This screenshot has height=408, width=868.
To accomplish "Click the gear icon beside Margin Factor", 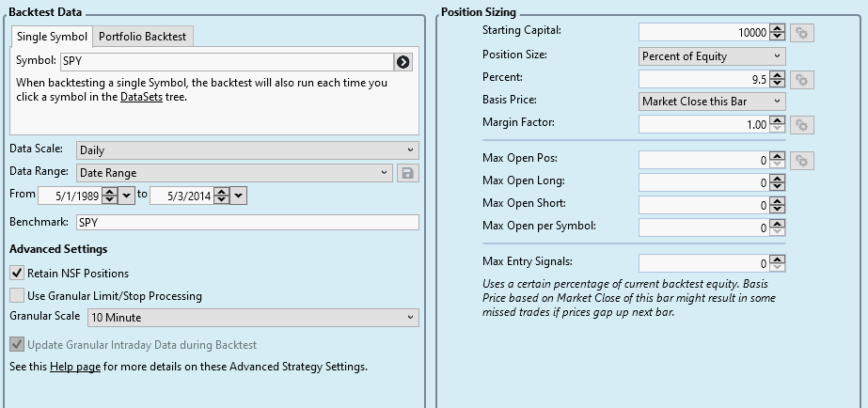I will pos(802,124).
